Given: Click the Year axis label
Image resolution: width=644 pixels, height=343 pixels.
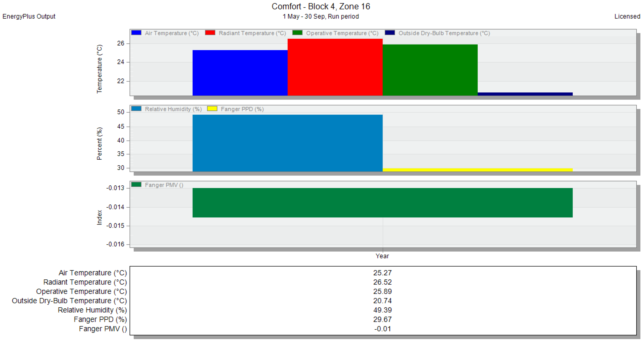Looking at the screenshot, I should coord(382,256).
